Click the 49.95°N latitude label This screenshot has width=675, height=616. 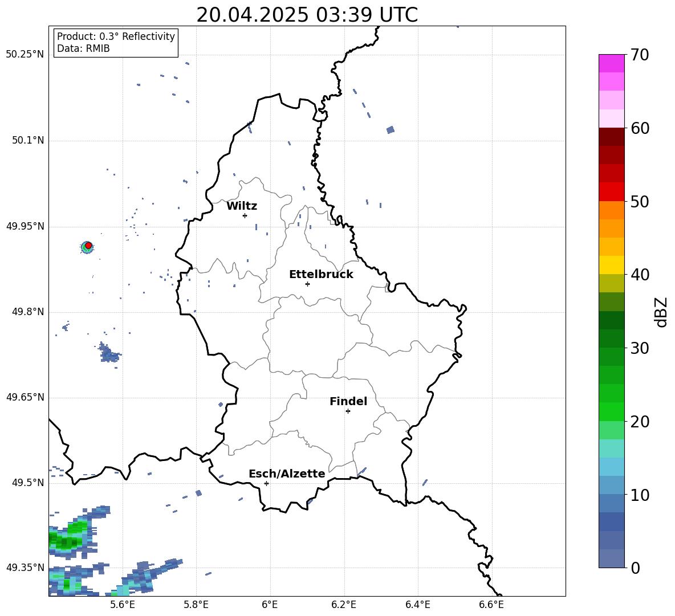[25, 226]
